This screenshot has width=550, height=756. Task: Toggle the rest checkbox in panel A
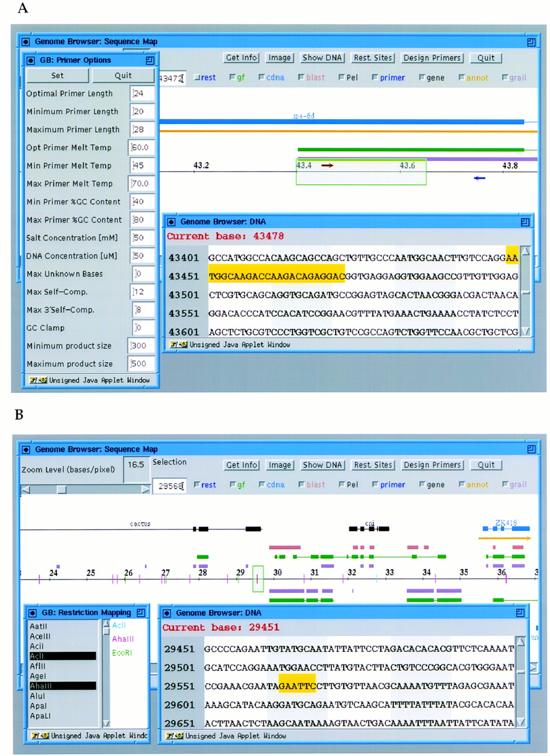pos(197,77)
